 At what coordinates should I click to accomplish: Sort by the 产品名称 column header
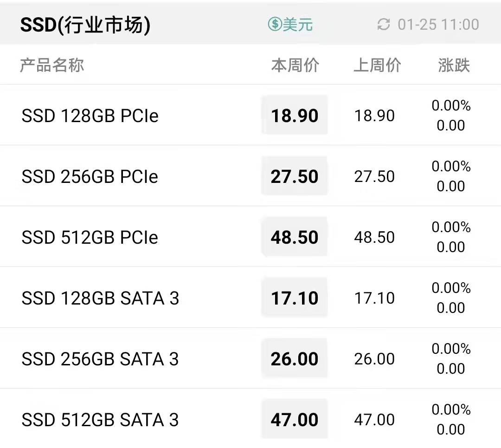[x=52, y=65]
